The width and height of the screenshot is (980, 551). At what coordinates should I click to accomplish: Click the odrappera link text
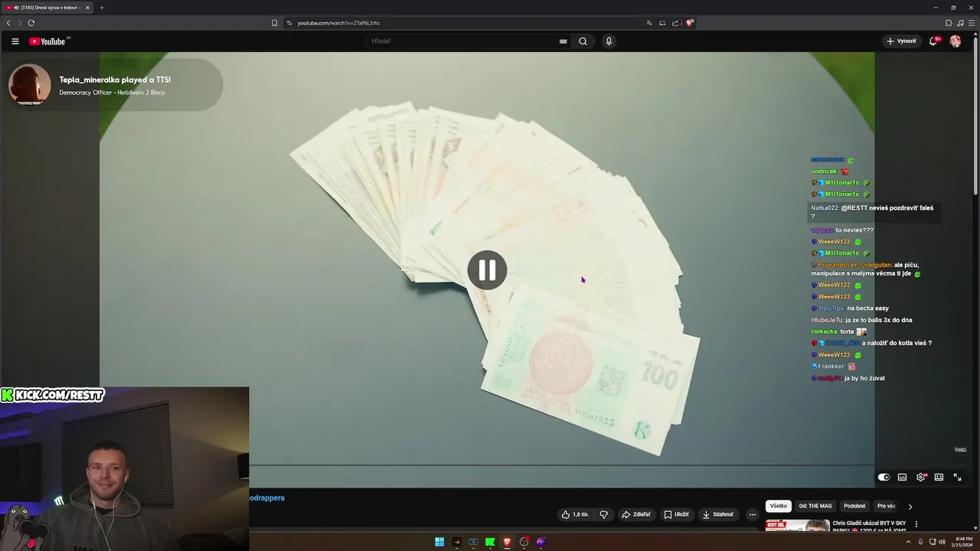pos(267,498)
